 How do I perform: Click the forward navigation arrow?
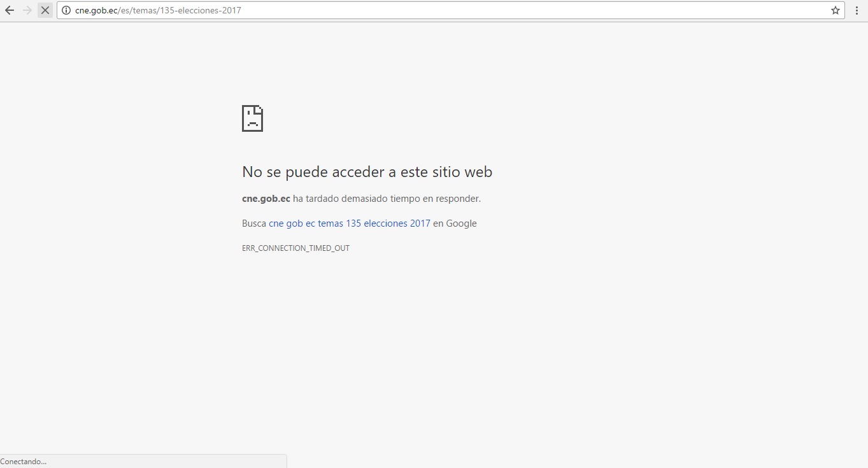click(27, 10)
